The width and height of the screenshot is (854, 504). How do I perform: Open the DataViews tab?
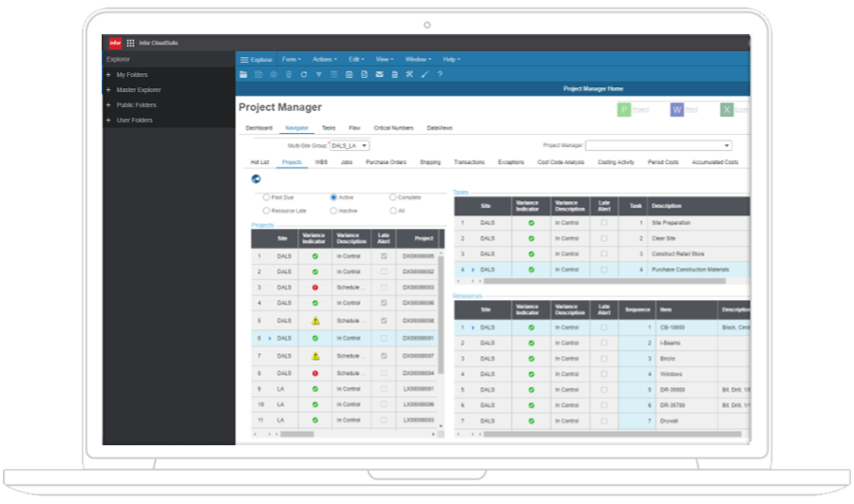440,128
